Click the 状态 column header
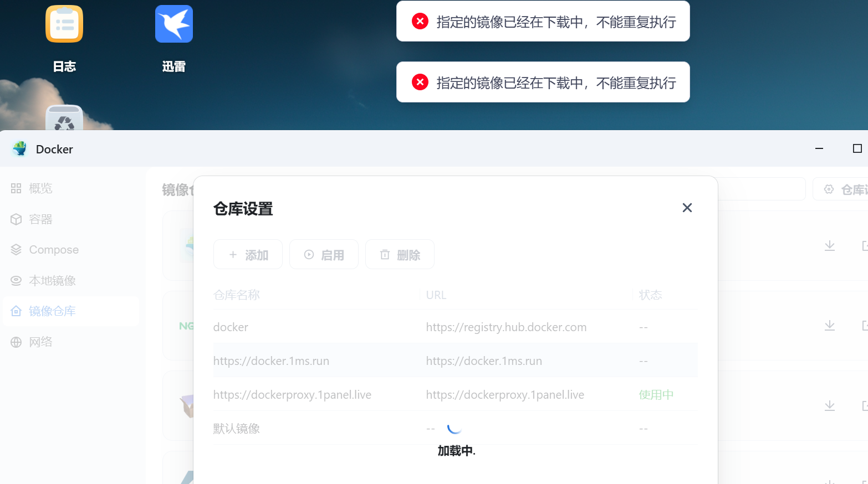This screenshot has height=484, width=868. coord(651,295)
